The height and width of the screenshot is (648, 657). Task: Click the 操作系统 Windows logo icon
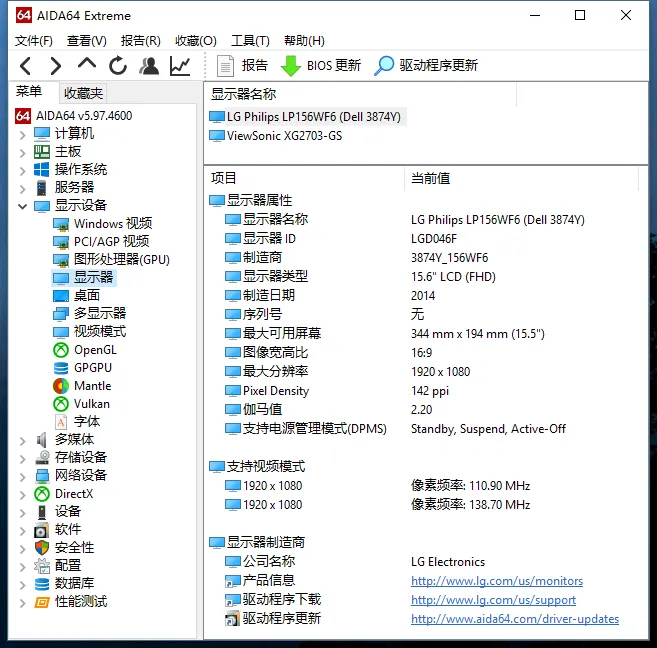(x=41, y=170)
